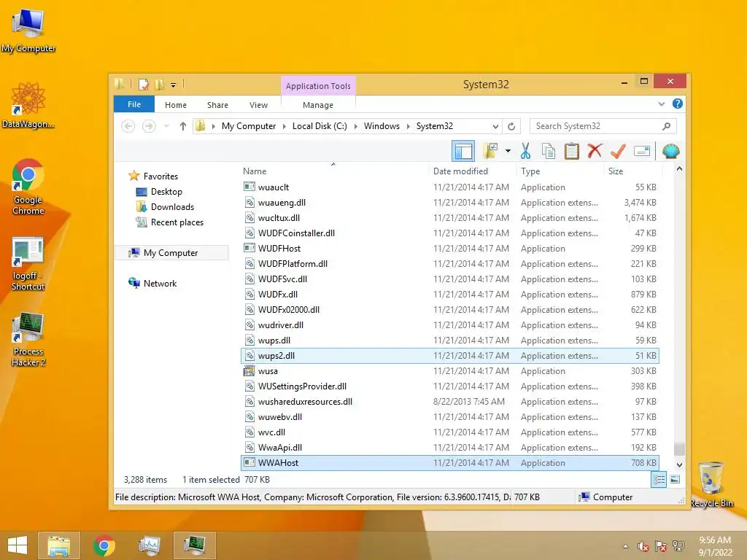Click the orange checkmark Properties icon
747x560 pixels.
tap(618, 151)
